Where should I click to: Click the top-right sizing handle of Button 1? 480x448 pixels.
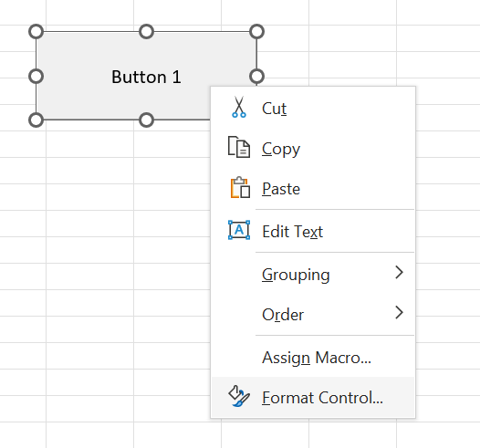tap(256, 32)
